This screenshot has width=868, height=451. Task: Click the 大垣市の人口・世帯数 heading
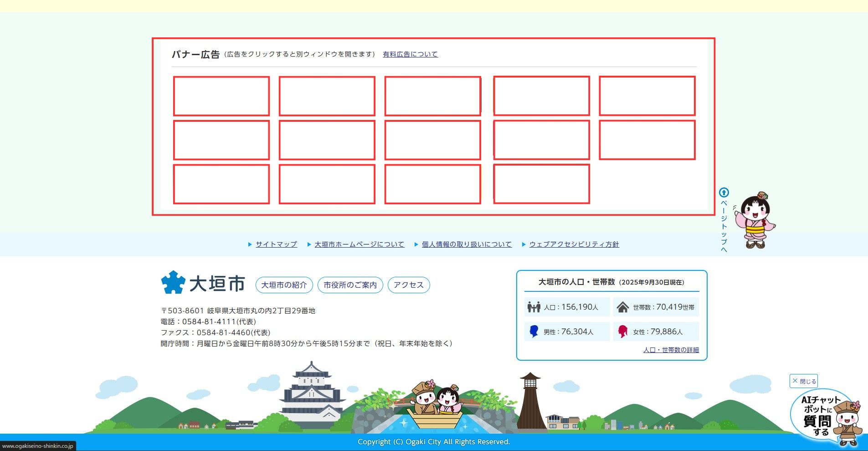coord(576,282)
